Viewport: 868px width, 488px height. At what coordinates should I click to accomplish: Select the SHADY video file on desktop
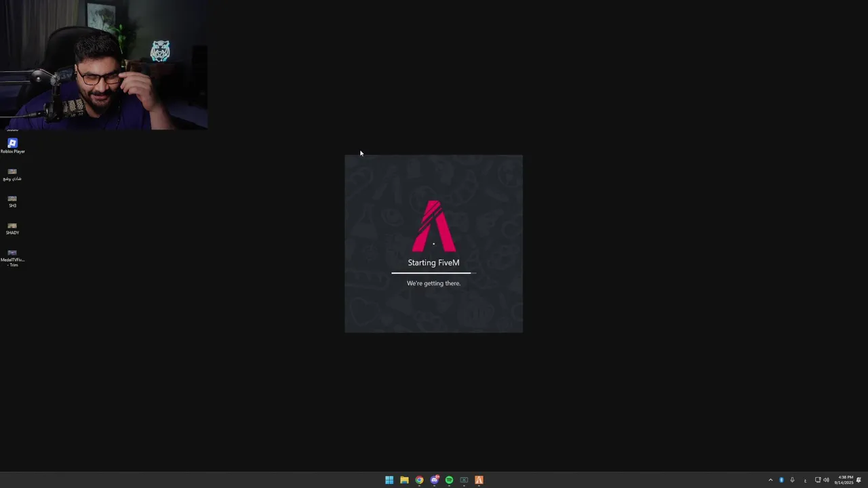pyautogui.click(x=12, y=228)
